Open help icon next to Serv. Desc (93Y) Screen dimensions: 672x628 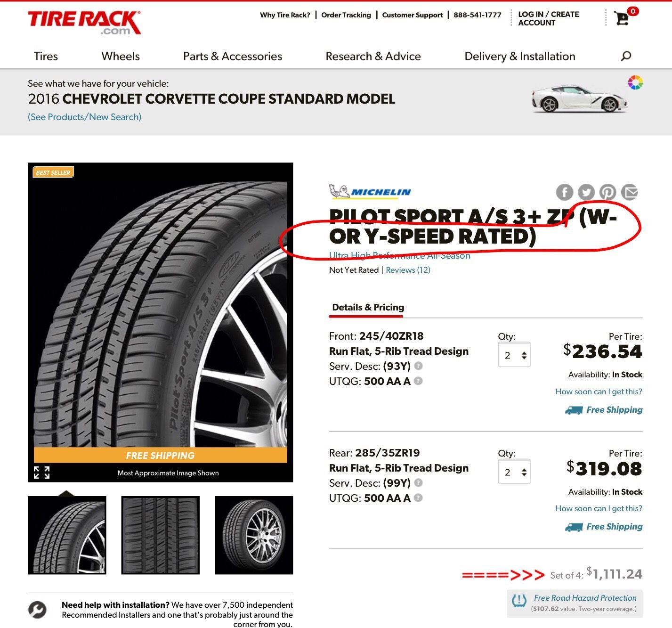(x=418, y=366)
